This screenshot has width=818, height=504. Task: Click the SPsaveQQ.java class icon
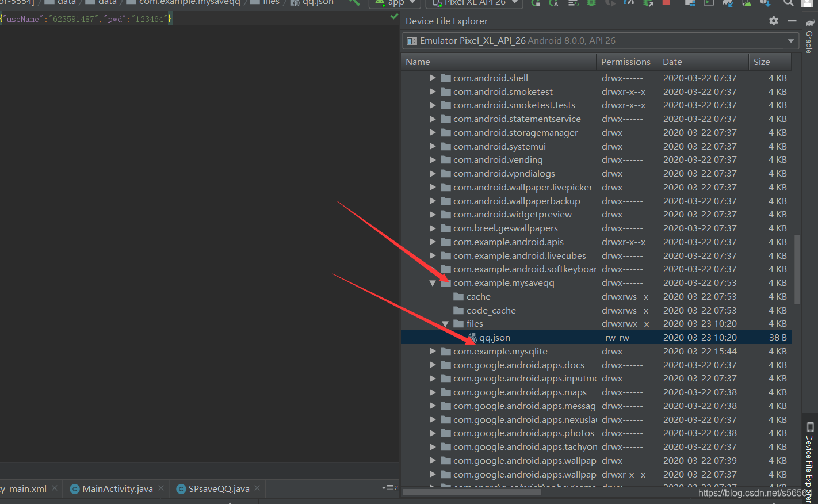click(181, 489)
